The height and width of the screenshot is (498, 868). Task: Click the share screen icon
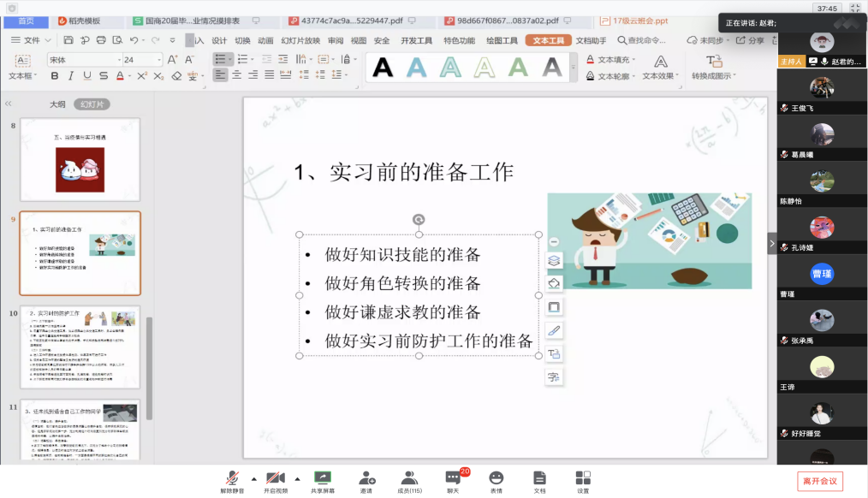[323, 481]
